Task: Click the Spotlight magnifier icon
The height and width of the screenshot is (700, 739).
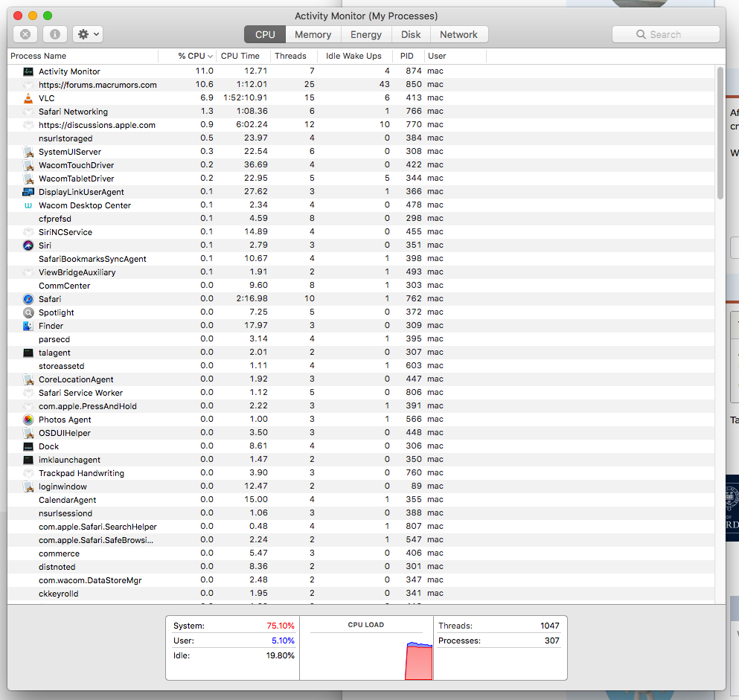Action: (28, 312)
